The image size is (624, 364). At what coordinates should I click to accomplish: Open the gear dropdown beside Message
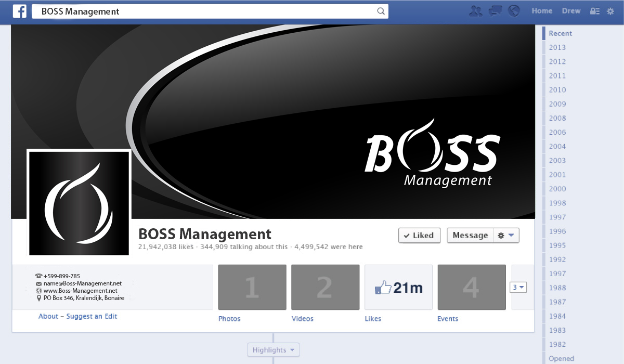505,236
